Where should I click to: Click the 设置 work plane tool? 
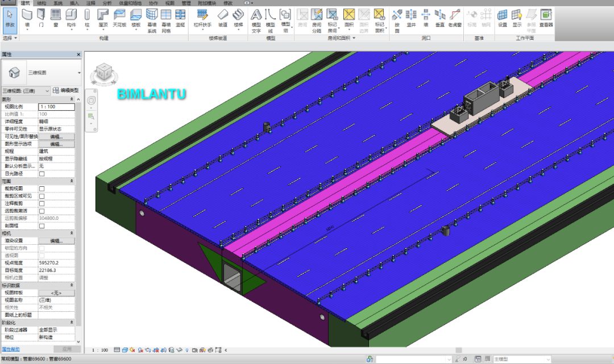pyautogui.click(x=503, y=18)
